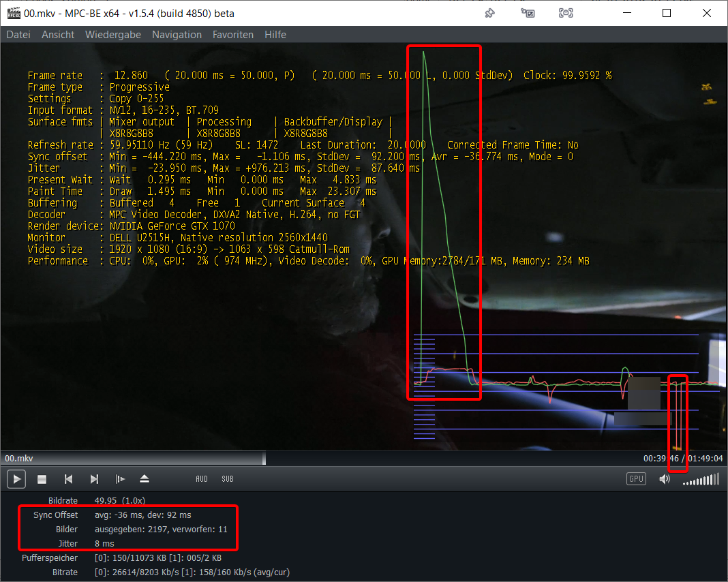728x582 pixels.
Task: Click the MPC-BE app icon in the title bar
Action: point(14,13)
